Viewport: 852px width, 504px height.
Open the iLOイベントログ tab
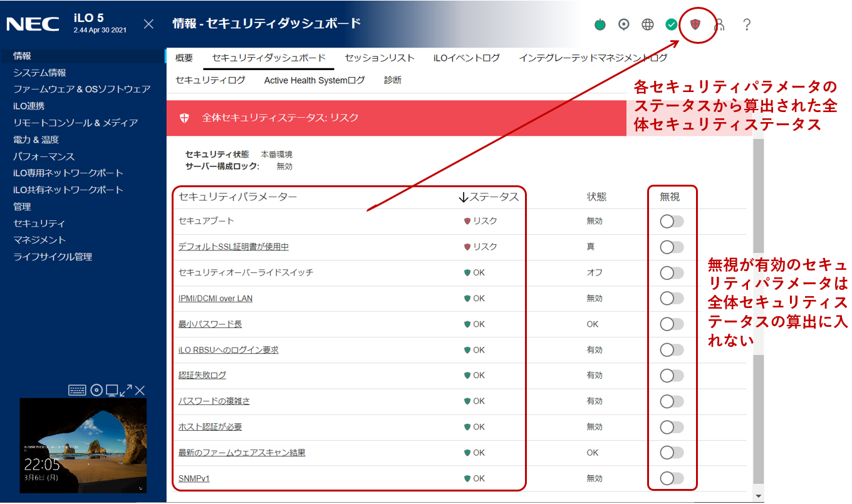pos(467,58)
